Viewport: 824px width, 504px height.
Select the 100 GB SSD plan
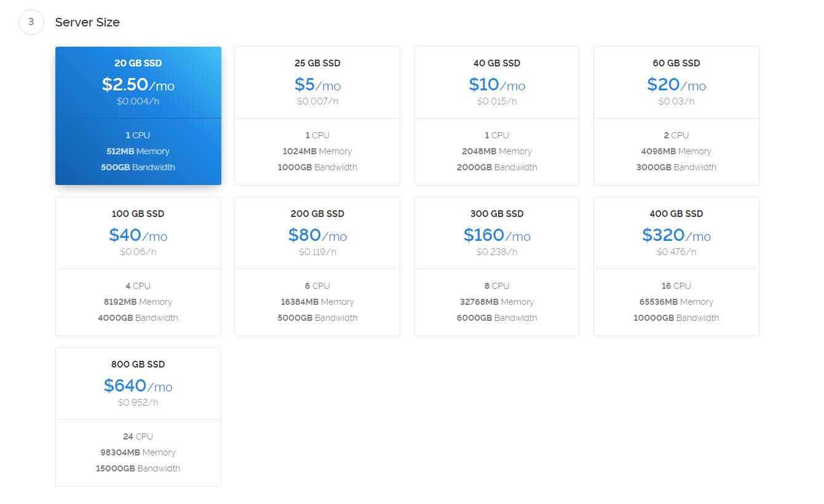click(x=138, y=266)
